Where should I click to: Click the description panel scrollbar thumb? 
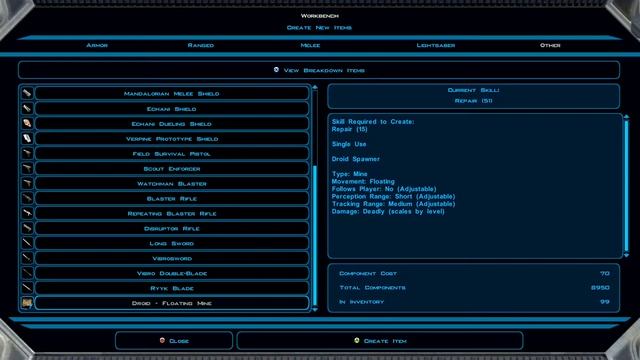pyautogui.click(x=627, y=186)
